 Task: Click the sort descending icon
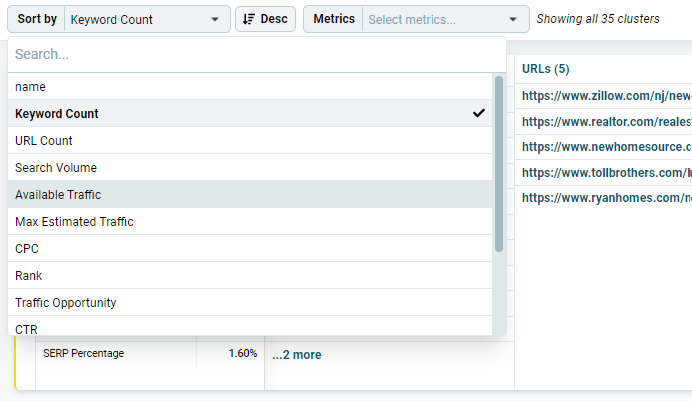(249, 19)
